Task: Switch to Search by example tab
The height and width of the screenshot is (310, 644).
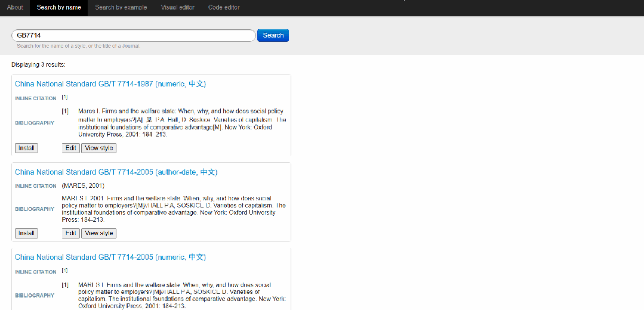Action: tap(121, 7)
